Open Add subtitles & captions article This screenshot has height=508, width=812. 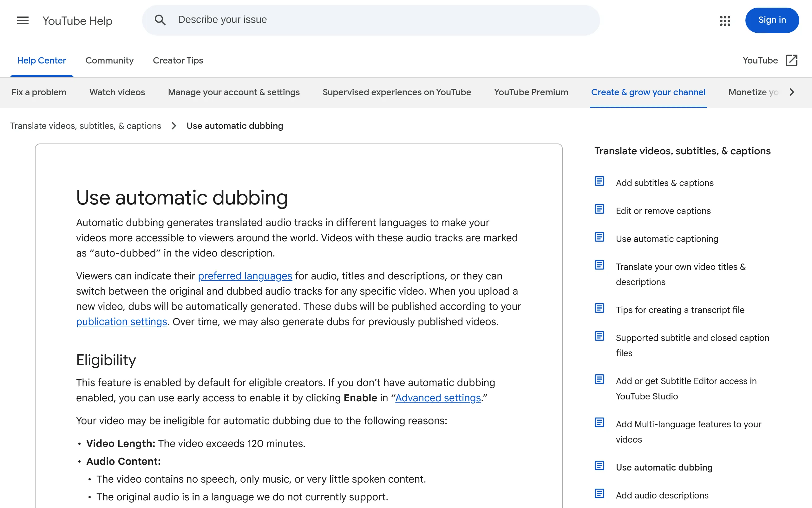[x=665, y=183]
